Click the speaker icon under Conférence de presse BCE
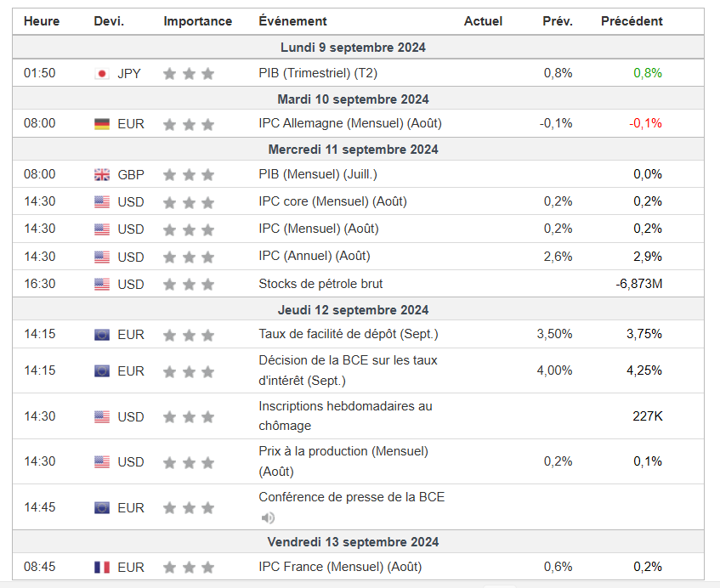The height and width of the screenshot is (588, 720). pos(268,517)
